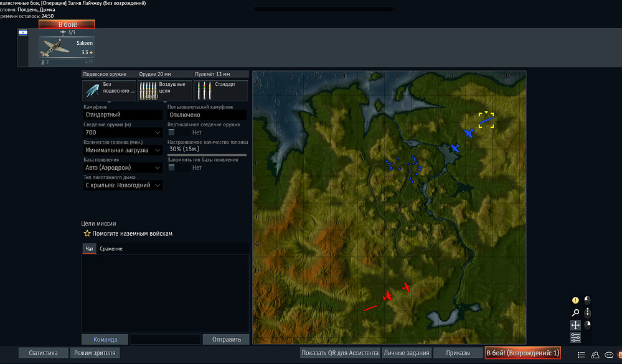Click the Отправить send button
This screenshot has height=364, width=622.
[227, 339]
